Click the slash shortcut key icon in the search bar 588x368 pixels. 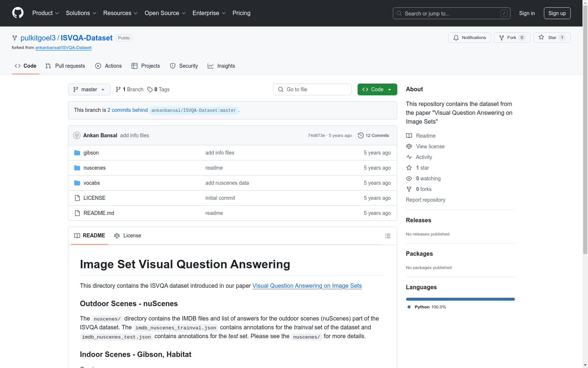click(x=504, y=13)
